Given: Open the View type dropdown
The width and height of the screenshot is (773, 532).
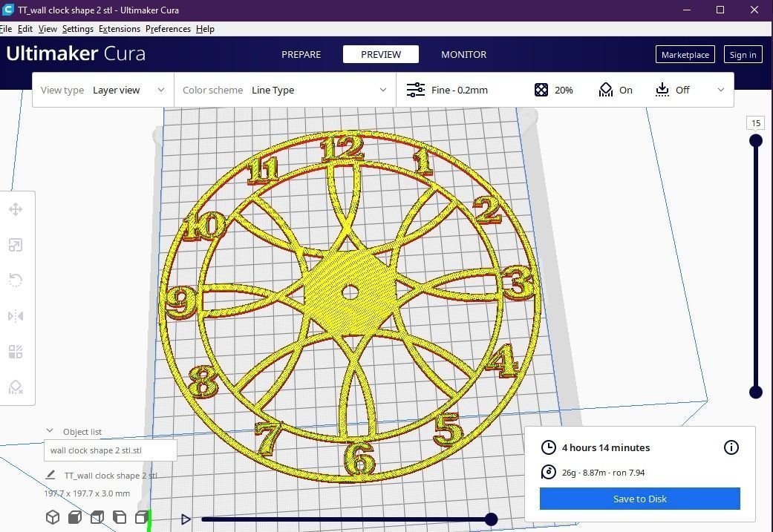Looking at the screenshot, I should [x=129, y=90].
